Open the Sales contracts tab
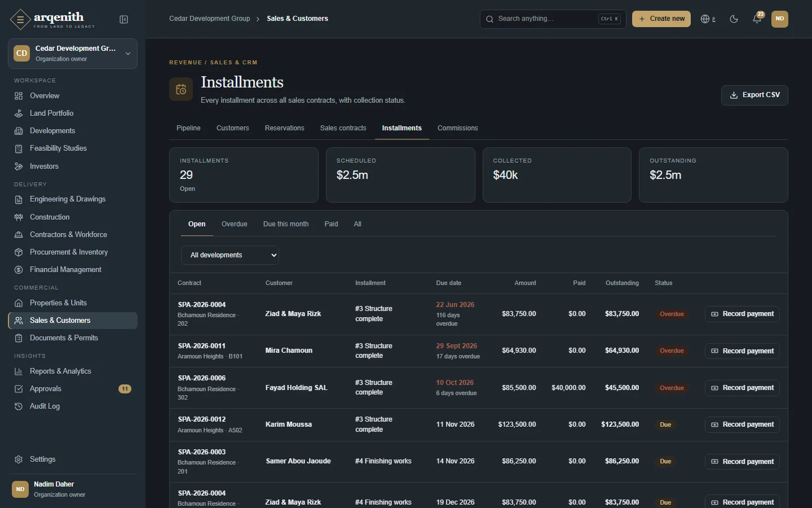Viewport: 812px width, 508px height. (x=343, y=128)
